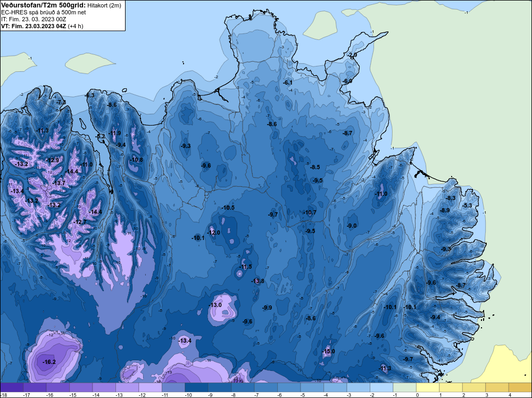Click the legend swatch labeled -5
This screenshot has width=532, height=398.
[x=312, y=387]
